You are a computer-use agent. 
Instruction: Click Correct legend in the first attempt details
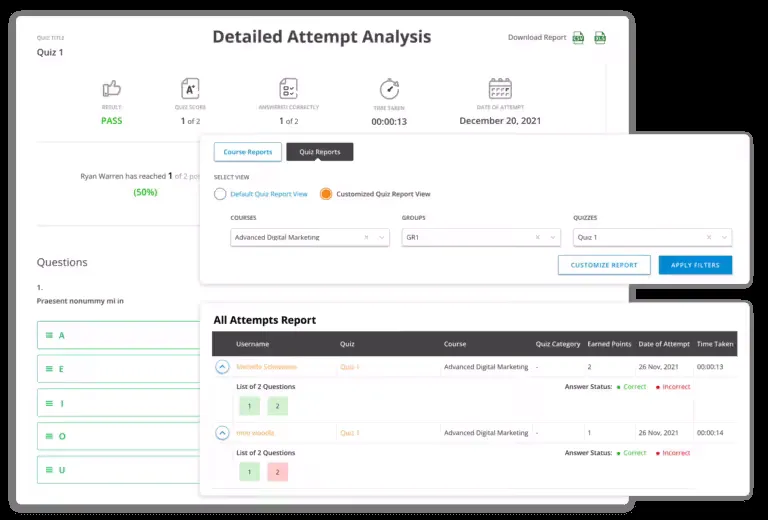632,387
